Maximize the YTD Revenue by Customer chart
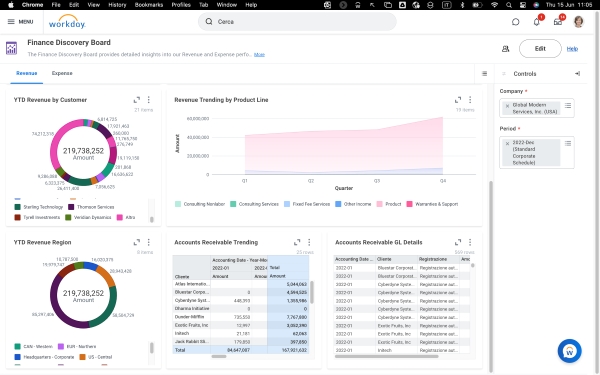This screenshot has width=600, height=375. [x=137, y=100]
